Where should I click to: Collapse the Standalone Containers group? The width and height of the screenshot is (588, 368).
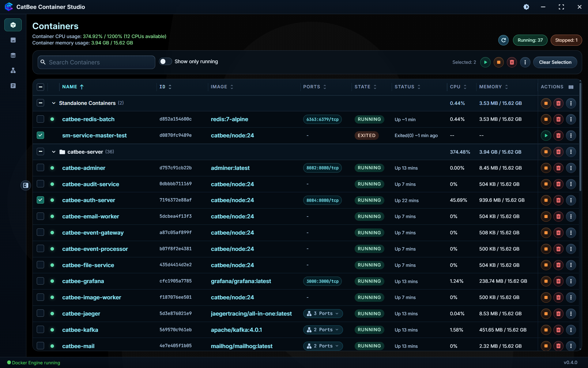(x=54, y=103)
